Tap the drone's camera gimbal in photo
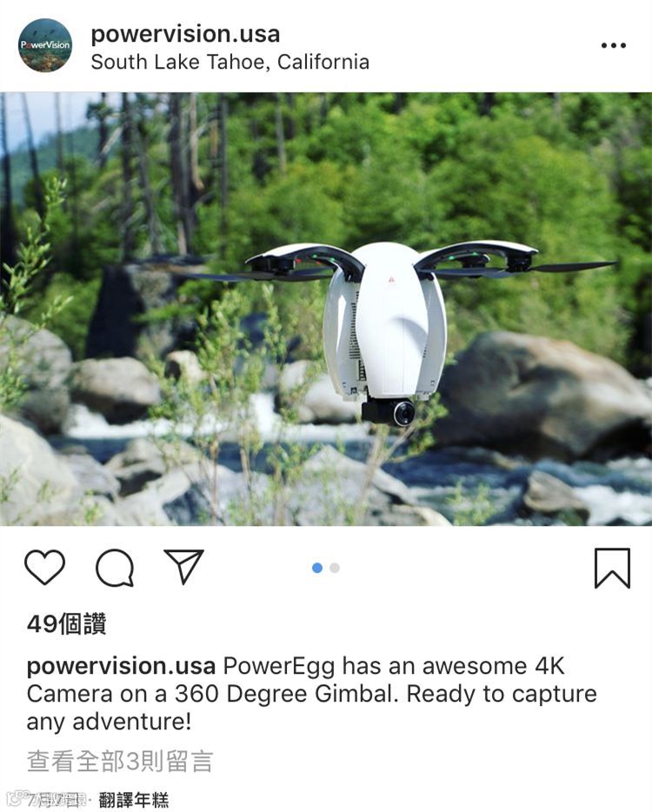 point(389,412)
